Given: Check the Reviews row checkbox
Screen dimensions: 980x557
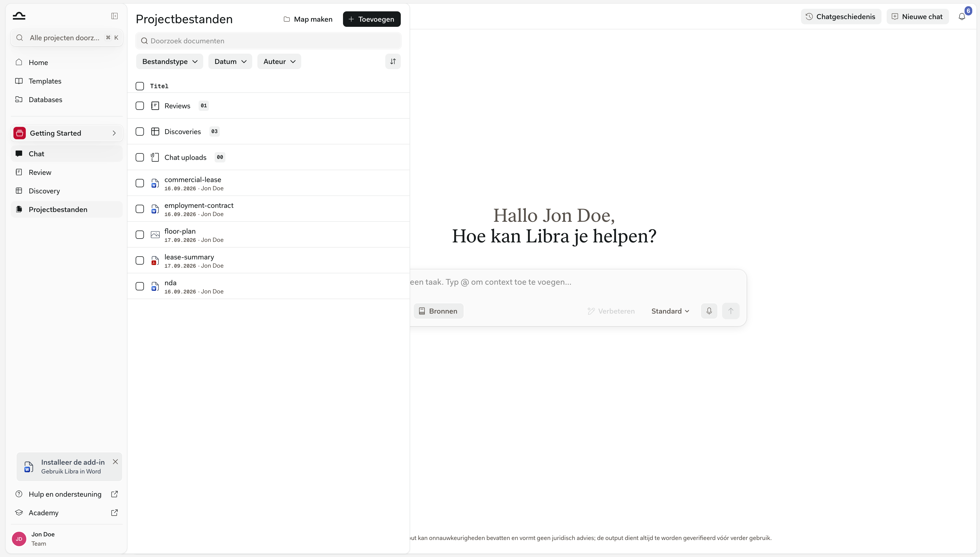Looking at the screenshot, I should pyautogui.click(x=140, y=105).
